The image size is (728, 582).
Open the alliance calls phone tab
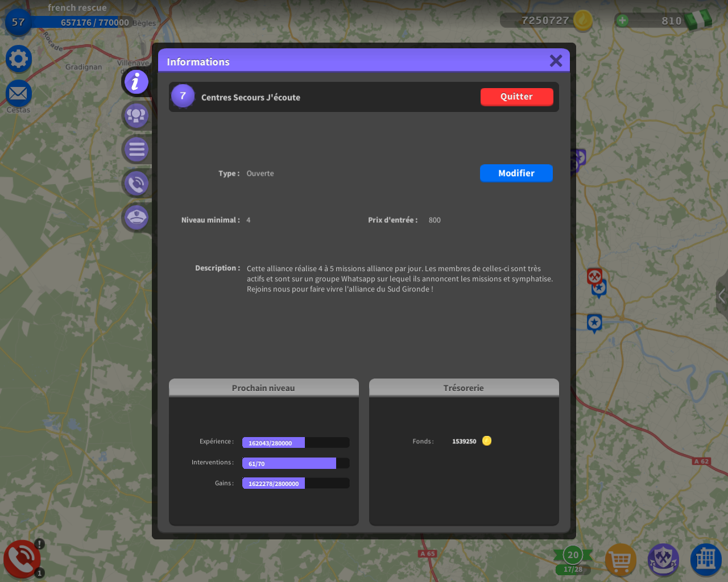pyautogui.click(x=136, y=184)
